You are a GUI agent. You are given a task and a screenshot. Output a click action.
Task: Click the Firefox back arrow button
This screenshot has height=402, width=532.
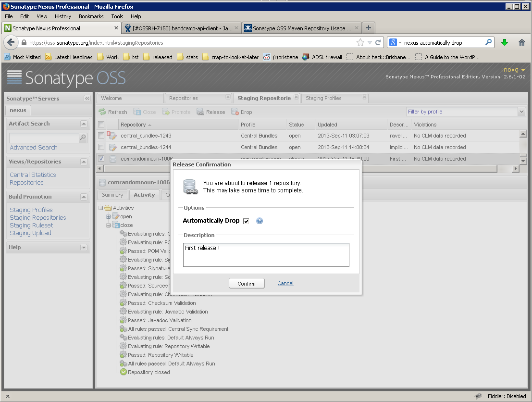pyautogui.click(x=11, y=42)
